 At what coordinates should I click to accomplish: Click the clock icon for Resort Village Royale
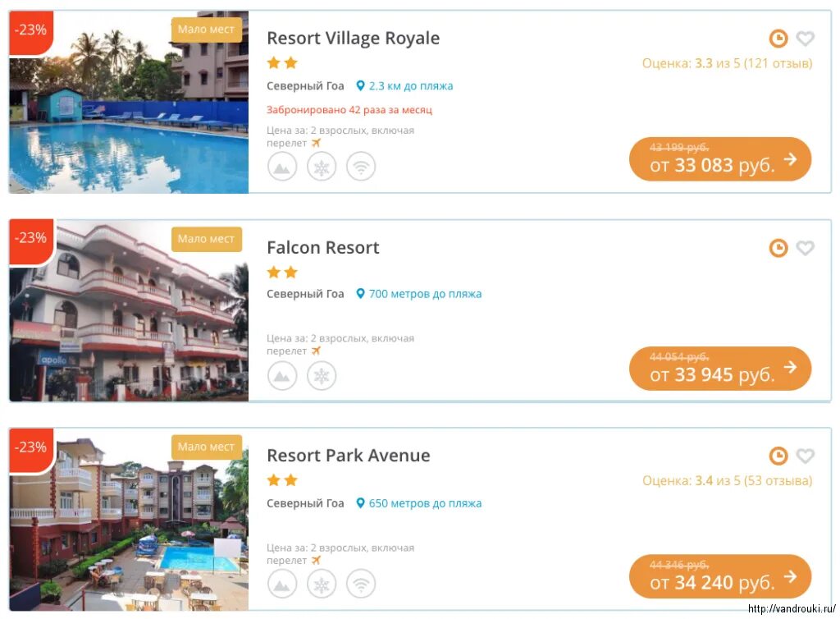coord(778,39)
